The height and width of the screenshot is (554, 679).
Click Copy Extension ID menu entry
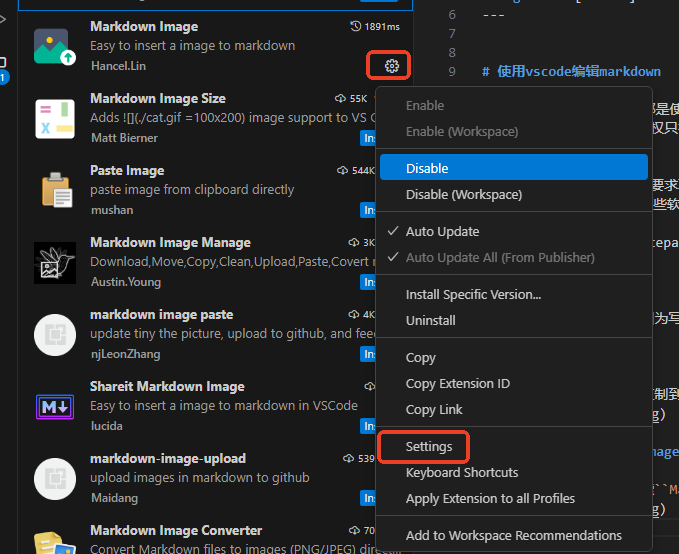pyautogui.click(x=457, y=383)
